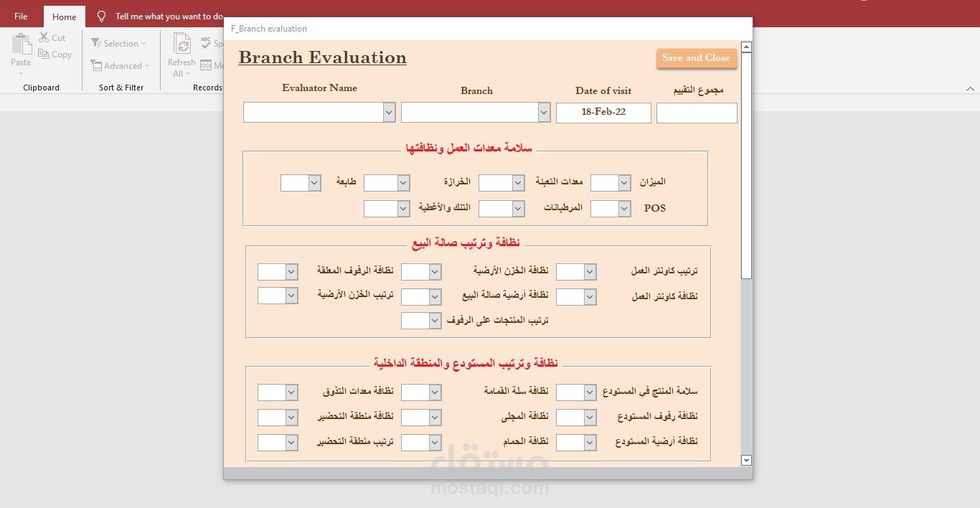980x508 pixels.
Task: Click the Cut scissors icon
Action: (x=44, y=37)
